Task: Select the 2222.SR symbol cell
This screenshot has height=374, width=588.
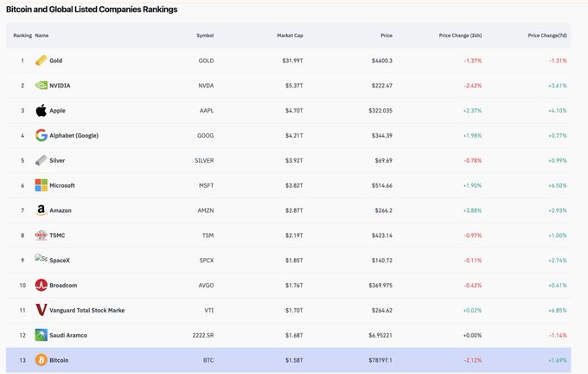Action: pyautogui.click(x=203, y=335)
